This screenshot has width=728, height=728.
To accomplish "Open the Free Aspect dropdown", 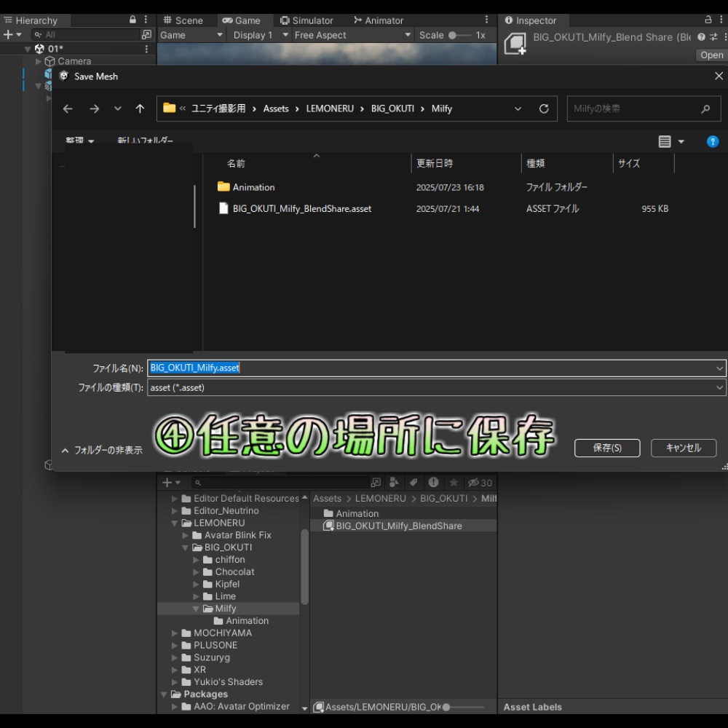I will click(x=352, y=35).
